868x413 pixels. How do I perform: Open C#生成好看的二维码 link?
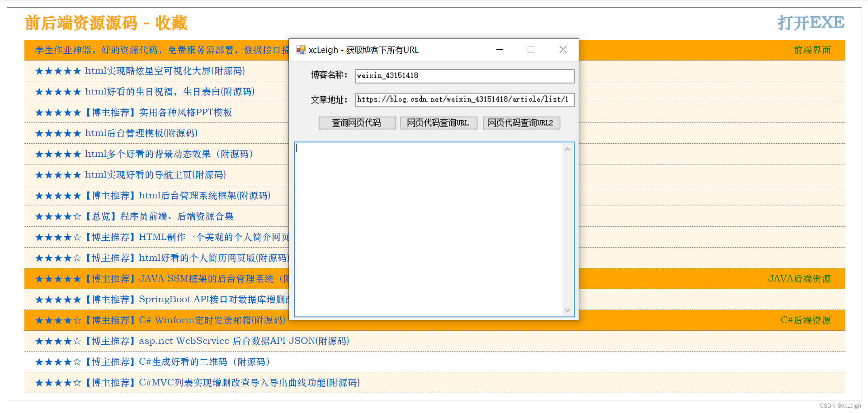click(x=153, y=362)
